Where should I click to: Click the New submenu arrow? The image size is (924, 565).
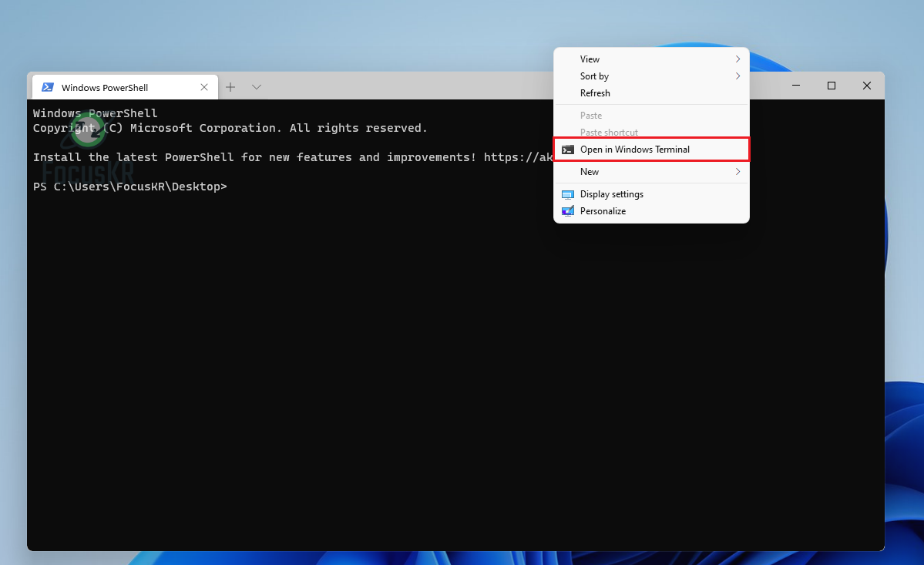click(x=738, y=171)
